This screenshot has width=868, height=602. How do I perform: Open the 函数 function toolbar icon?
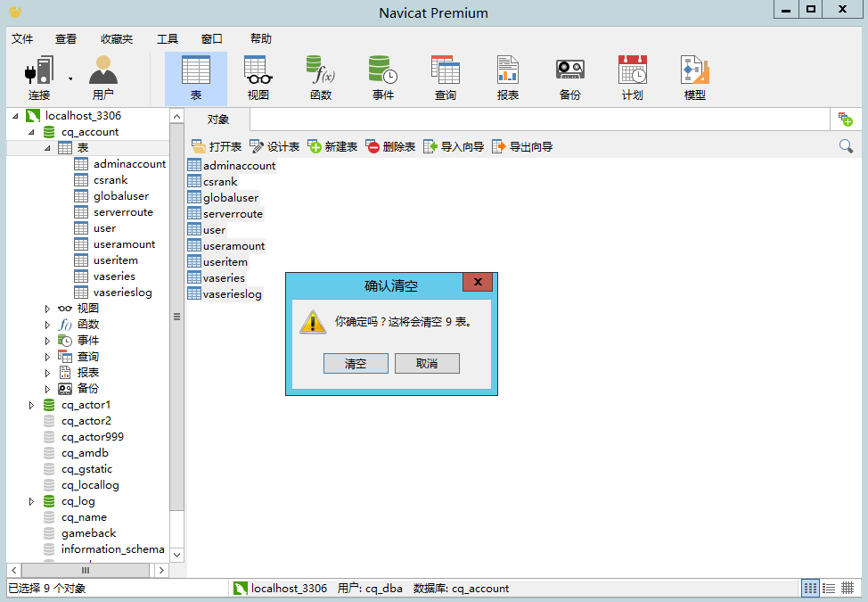click(x=320, y=78)
